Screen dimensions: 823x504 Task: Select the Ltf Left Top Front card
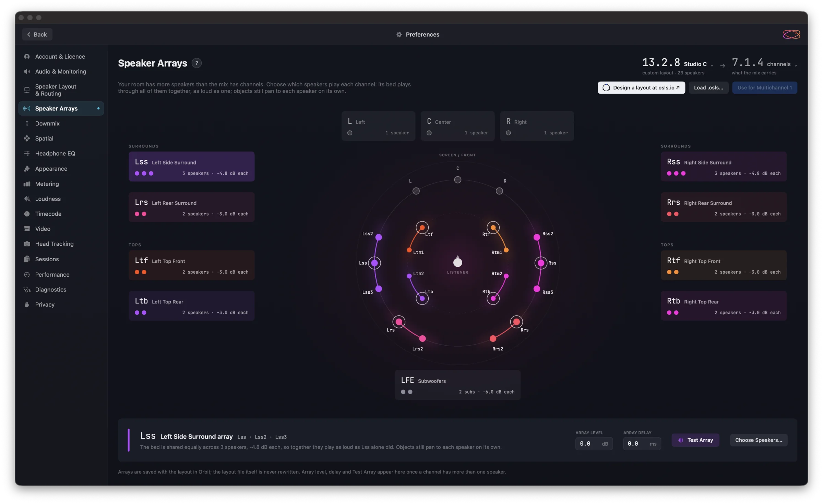(191, 265)
